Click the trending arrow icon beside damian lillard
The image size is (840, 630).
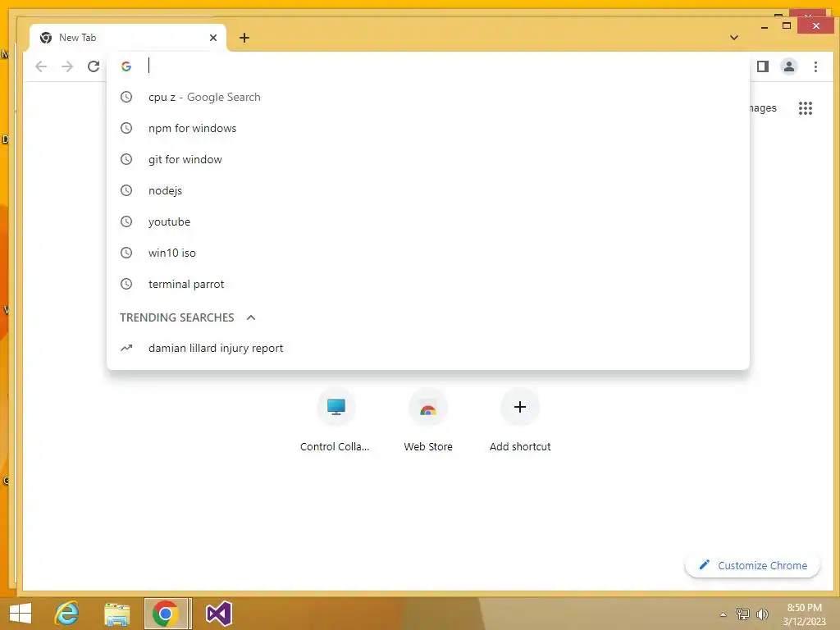[126, 348]
